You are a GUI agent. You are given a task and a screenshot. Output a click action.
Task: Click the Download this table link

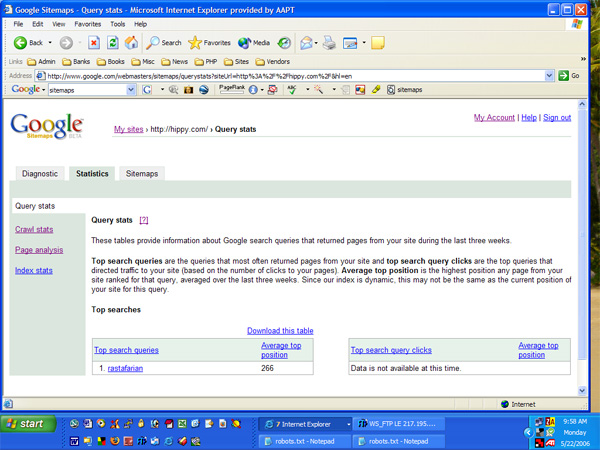pos(280,331)
